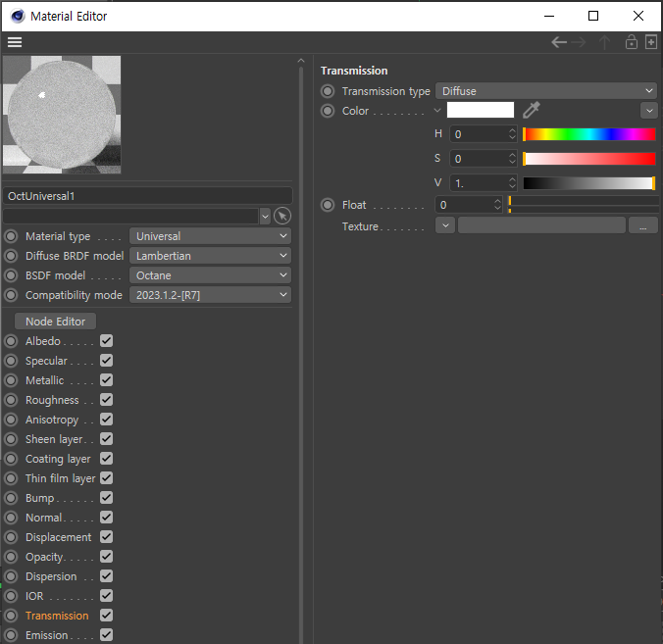Viewport: 663px width, 644px height.
Task: Click animation dot beside Compatibility mode
Action: coord(11,295)
